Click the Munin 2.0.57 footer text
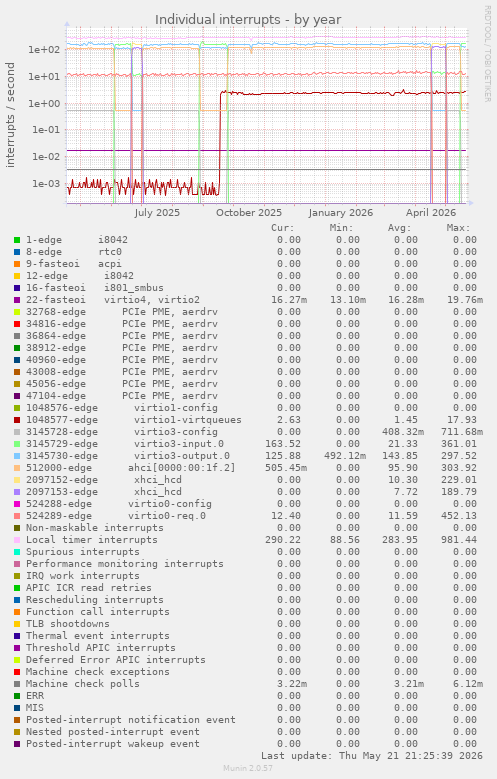 (248, 769)
